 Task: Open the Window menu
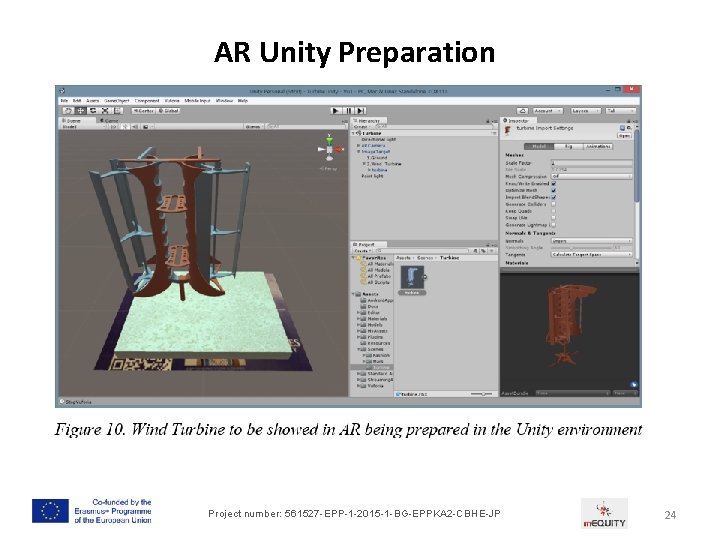coord(224,101)
